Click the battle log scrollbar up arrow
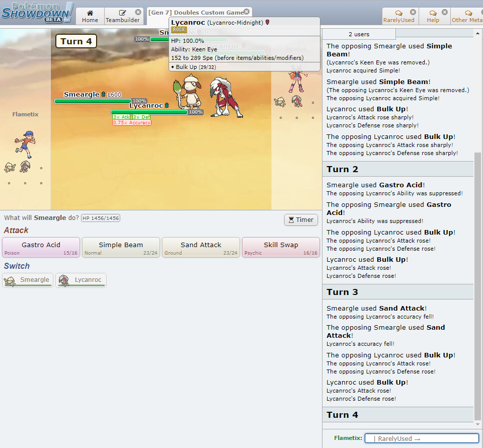This screenshot has width=483, height=448. click(x=478, y=33)
